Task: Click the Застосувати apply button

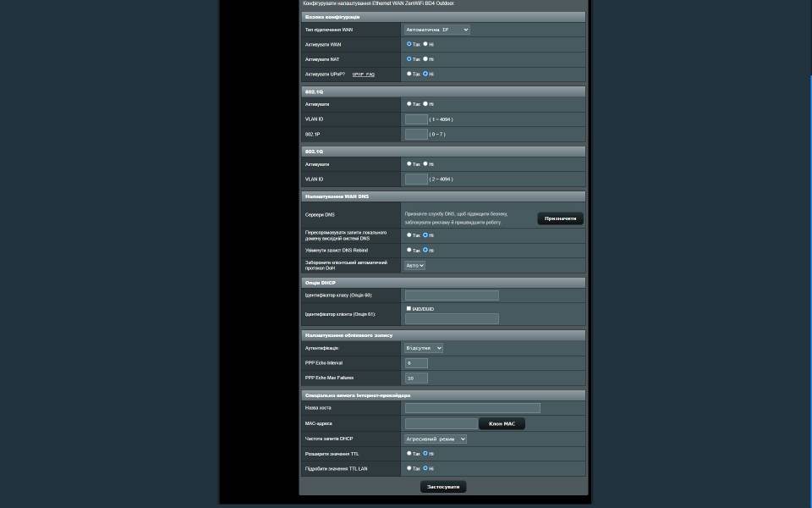Action: 443,487
